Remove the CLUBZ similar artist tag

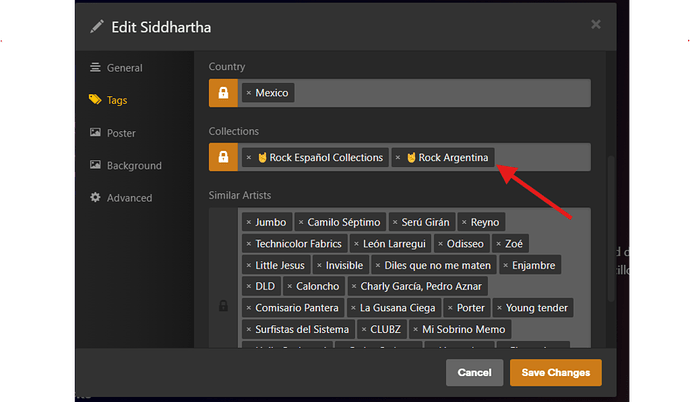coord(364,329)
